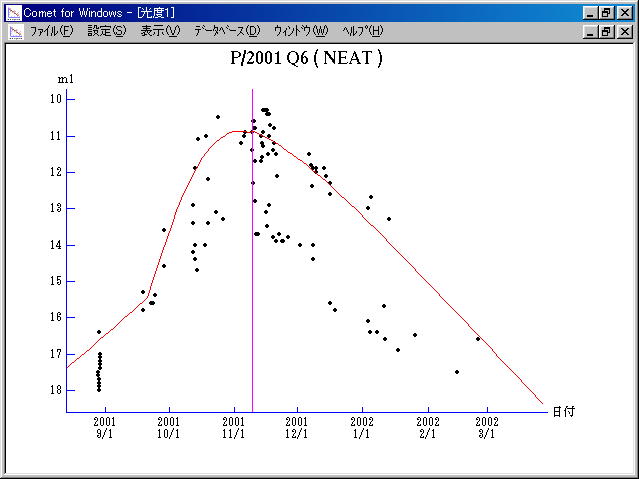Open the データベース(D) menu
Viewport: 639px width, 479px height.
coord(227,31)
